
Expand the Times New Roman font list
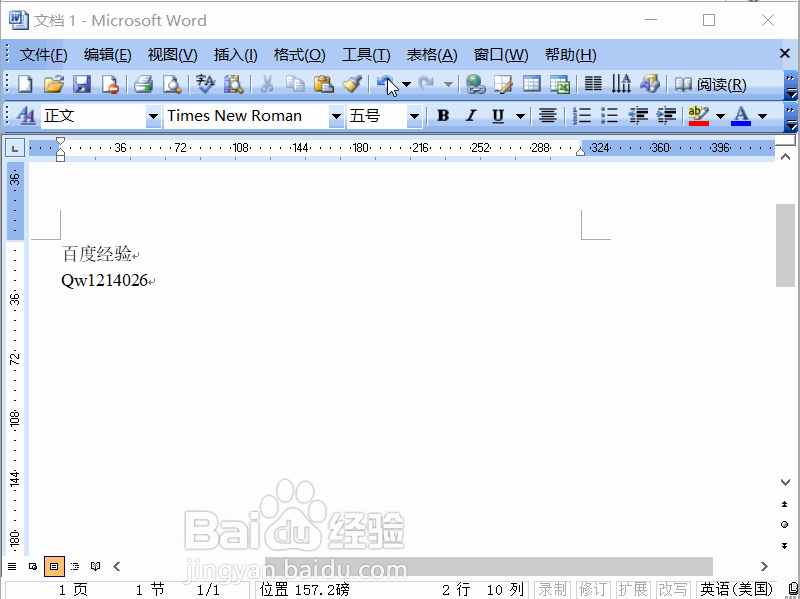[336, 116]
